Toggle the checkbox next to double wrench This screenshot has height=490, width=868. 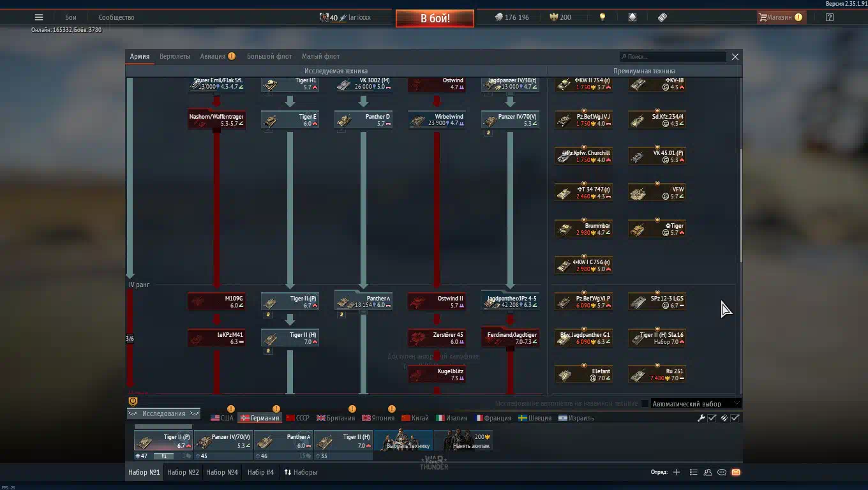pos(735,418)
